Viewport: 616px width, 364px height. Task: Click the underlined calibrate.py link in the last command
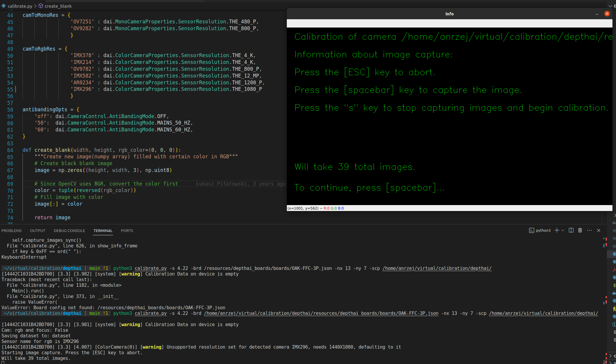point(151,313)
